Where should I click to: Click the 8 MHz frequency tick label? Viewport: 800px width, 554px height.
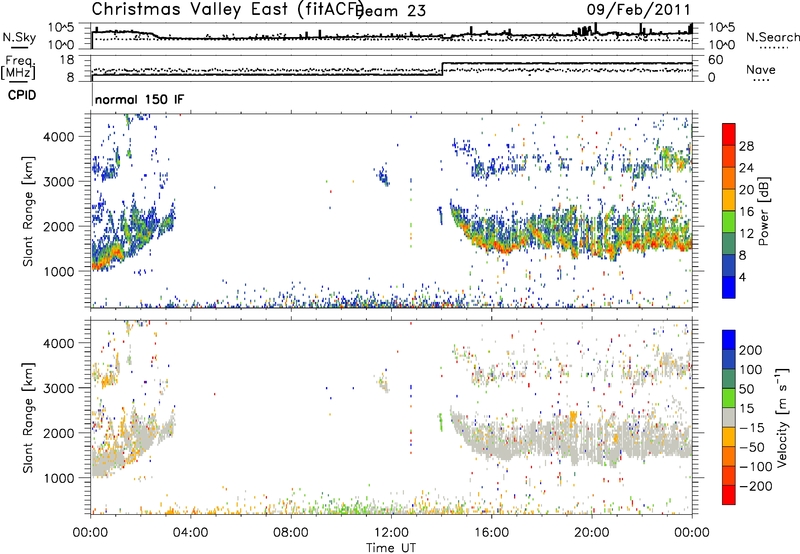70,78
